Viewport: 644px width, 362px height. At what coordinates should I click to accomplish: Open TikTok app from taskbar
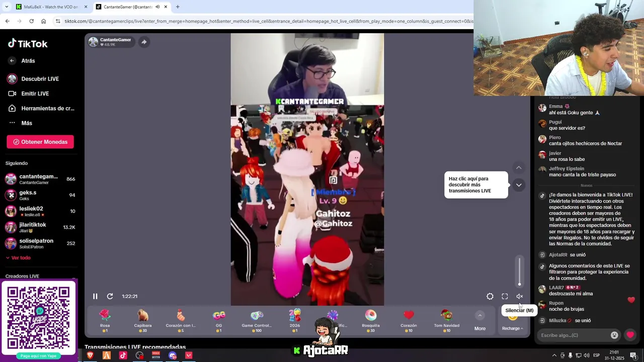[123, 355]
